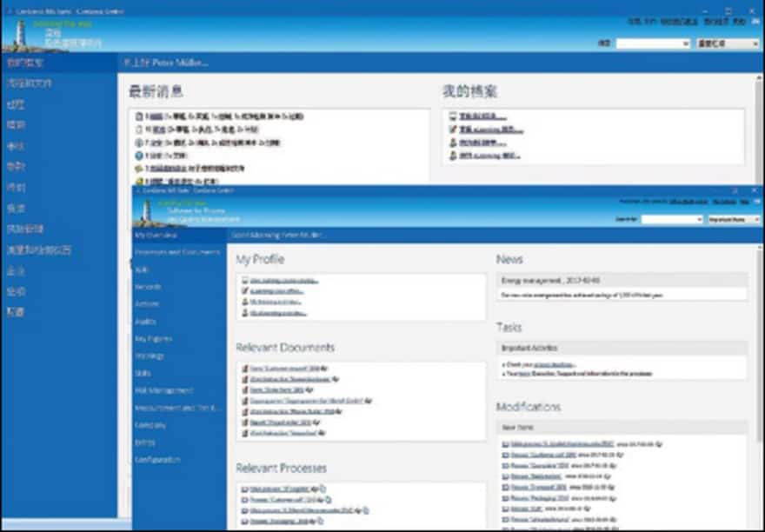Click the New Items header under Modifications
The height and width of the screenshot is (532, 765).
(x=622, y=427)
